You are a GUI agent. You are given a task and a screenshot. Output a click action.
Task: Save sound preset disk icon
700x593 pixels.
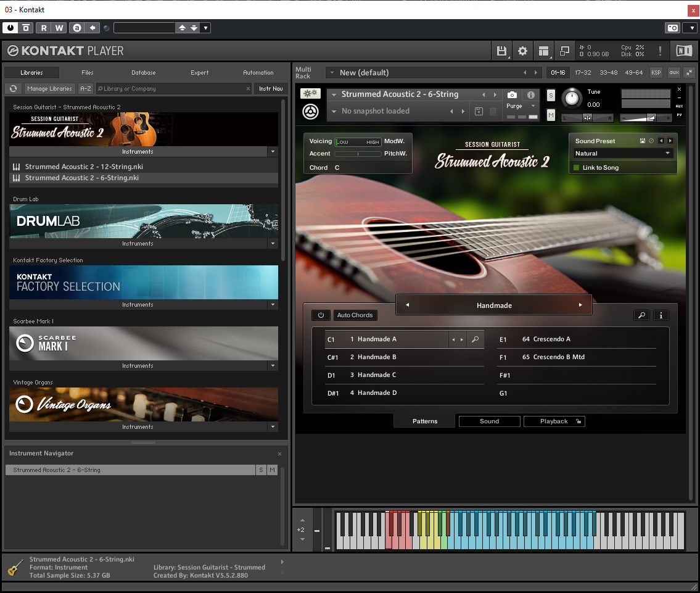(x=643, y=141)
